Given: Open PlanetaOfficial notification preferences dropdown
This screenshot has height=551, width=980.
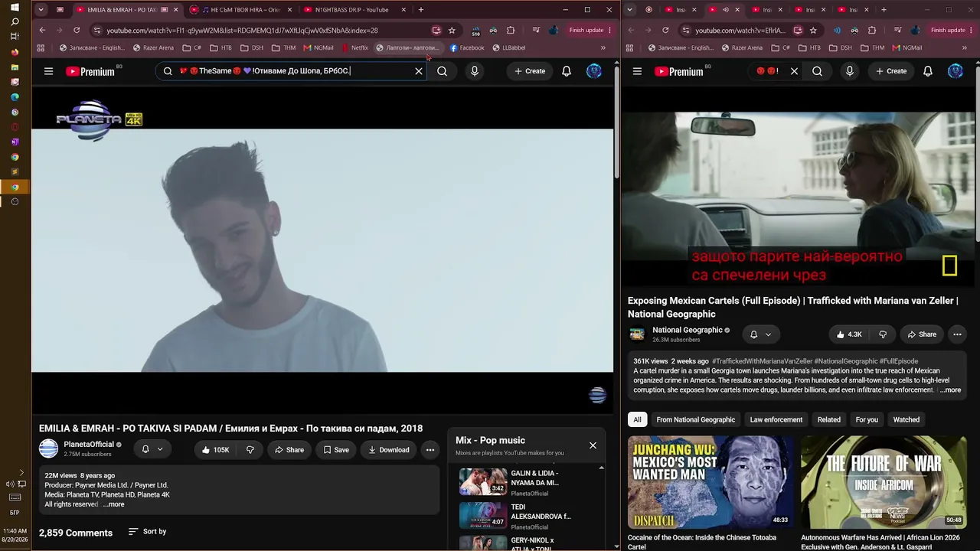Looking at the screenshot, I should pos(152,449).
